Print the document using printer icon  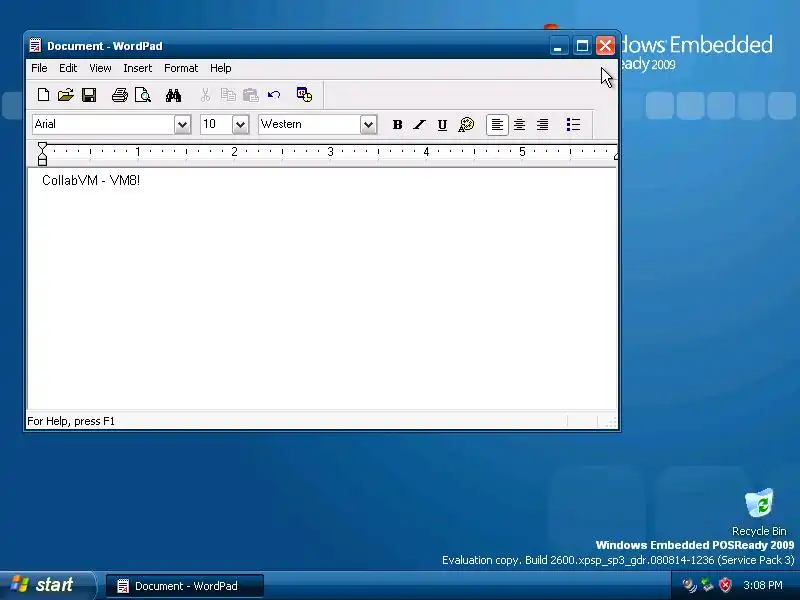[x=120, y=95]
